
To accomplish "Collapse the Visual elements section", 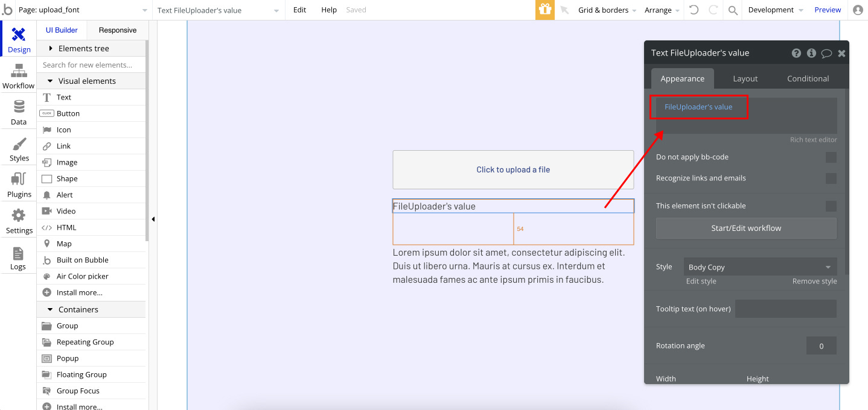I will point(91,81).
